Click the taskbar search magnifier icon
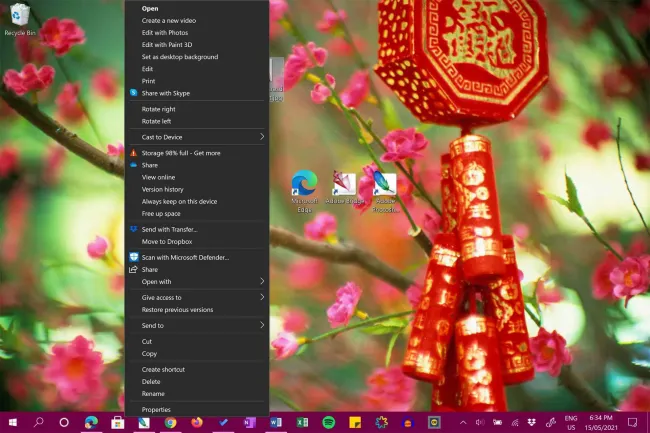The width and height of the screenshot is (650, 433). tap(39, 423)
